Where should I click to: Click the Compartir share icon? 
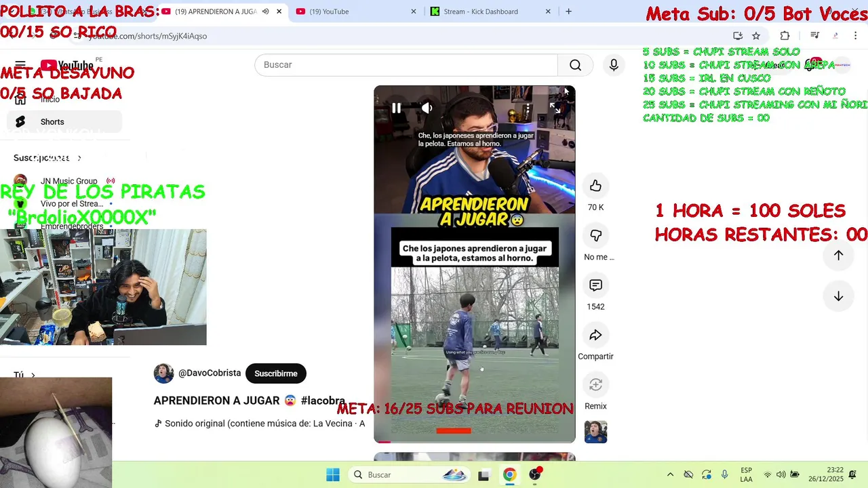(595, 335)
